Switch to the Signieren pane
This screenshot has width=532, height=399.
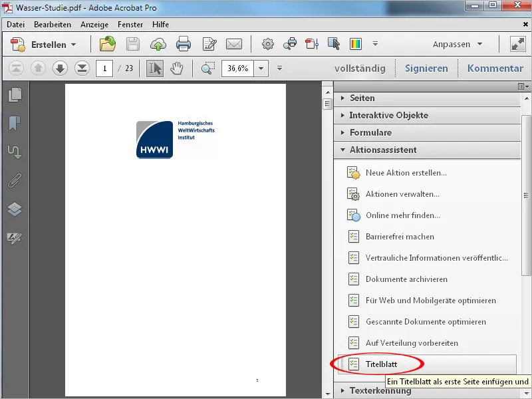[x=426, y=68]
